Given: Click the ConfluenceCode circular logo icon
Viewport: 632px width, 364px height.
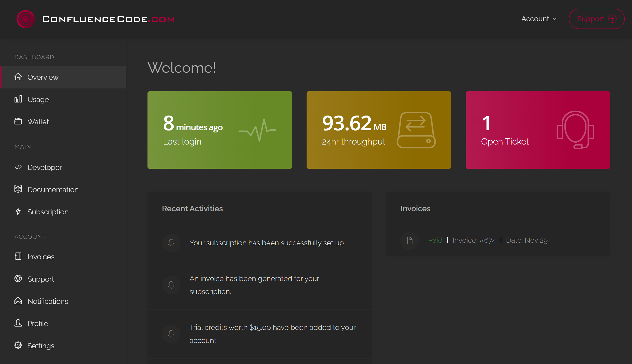Looking at the screenshot, I should click(x=25, y=19).
